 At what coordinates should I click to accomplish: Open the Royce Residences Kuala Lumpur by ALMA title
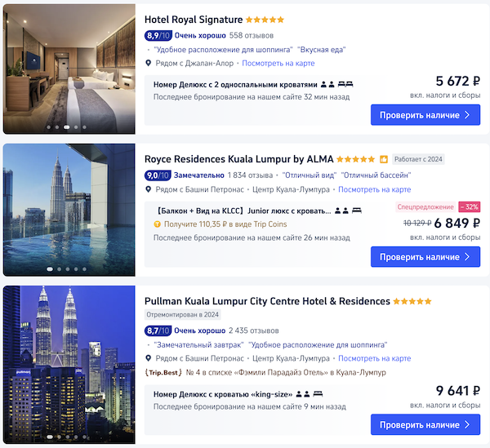point(238,159)
